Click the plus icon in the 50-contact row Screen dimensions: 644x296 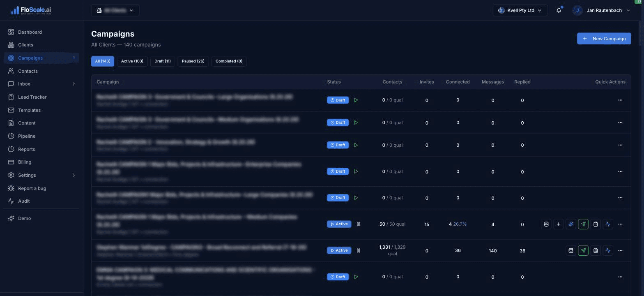click(558, 224)
